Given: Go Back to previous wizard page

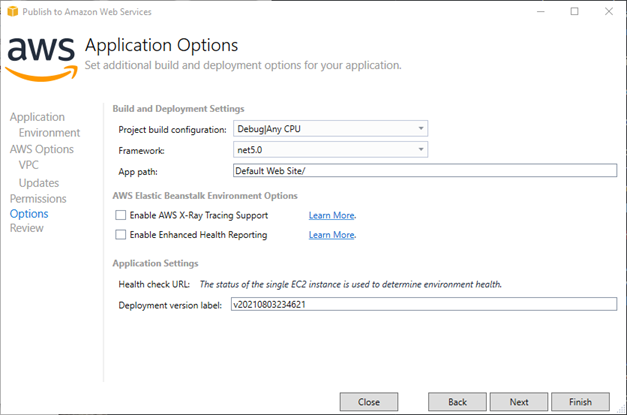Looking at the screenshot, I should click(457, 402).
